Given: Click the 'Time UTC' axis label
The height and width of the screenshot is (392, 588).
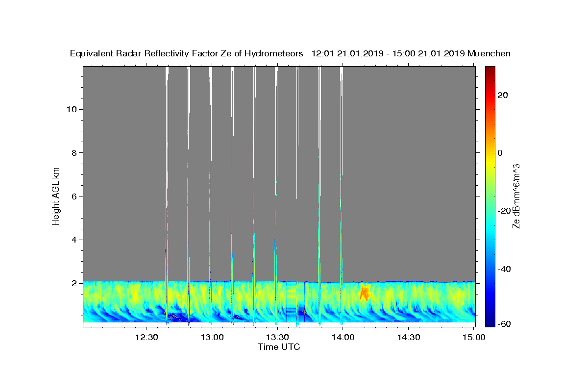Looking at the screenshot, I should point(279,347).
